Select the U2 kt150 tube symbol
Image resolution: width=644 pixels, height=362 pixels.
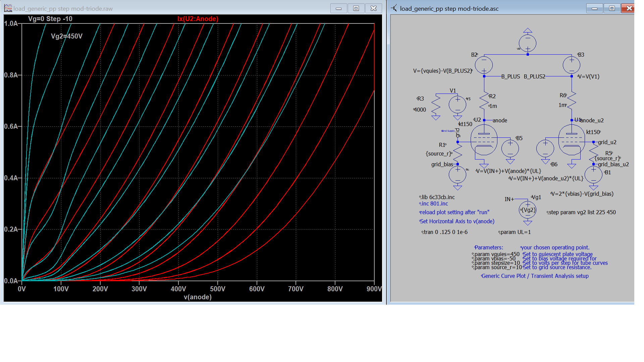[484, 140]
